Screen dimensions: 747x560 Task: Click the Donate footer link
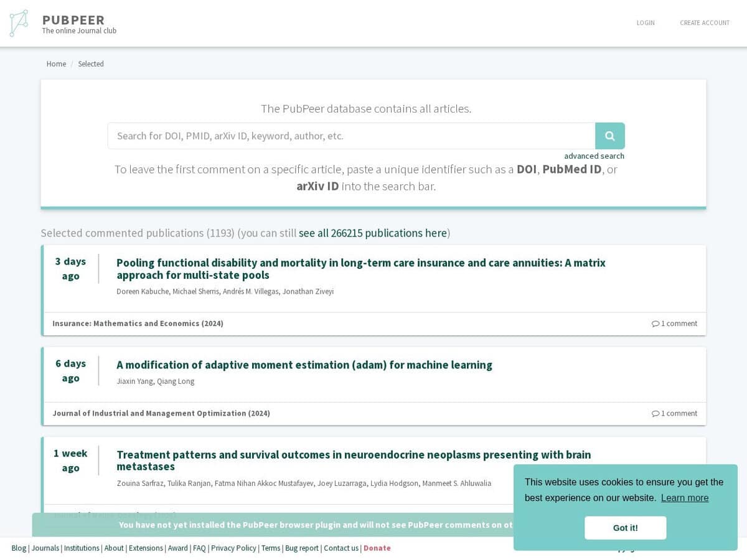click(x=377, y=548)
